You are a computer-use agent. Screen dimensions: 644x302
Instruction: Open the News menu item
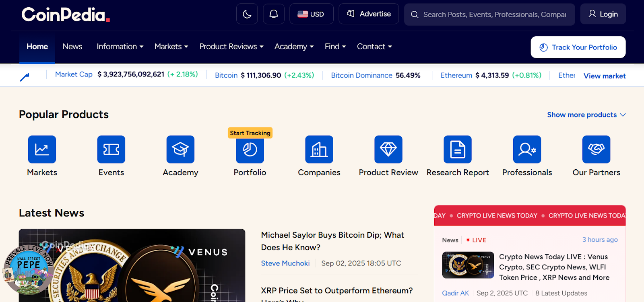(x=72, y=47)
